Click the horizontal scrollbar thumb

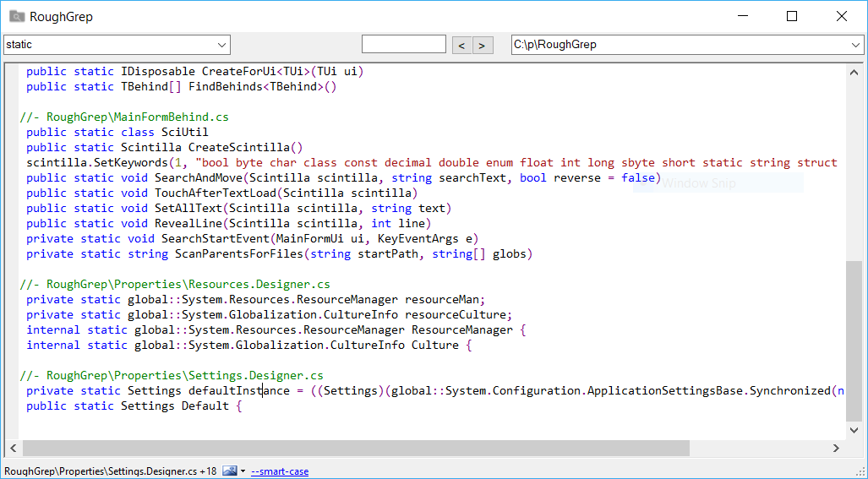356,448
